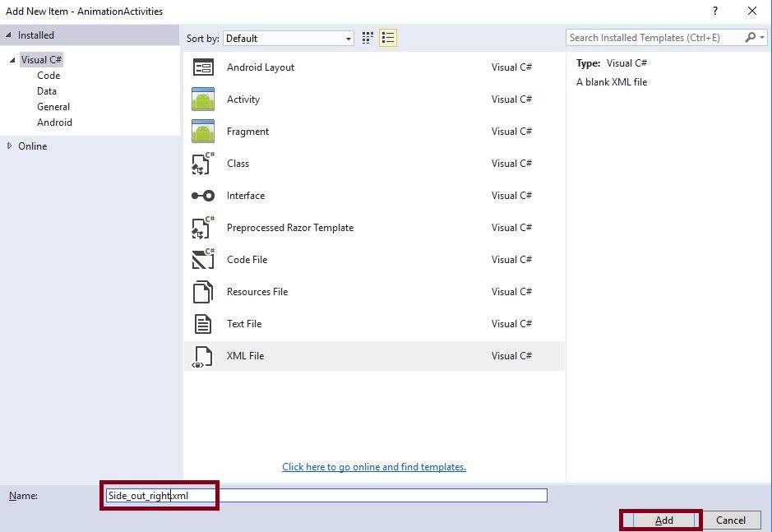772x532 pixels.
Task: Click the Name input field
Action: [x=326, y=496]
